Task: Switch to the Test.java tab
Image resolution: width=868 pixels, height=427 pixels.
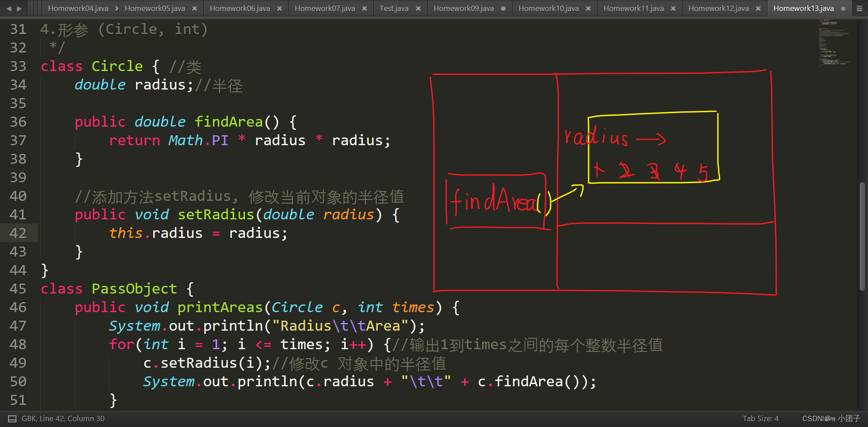Action: 394,8
